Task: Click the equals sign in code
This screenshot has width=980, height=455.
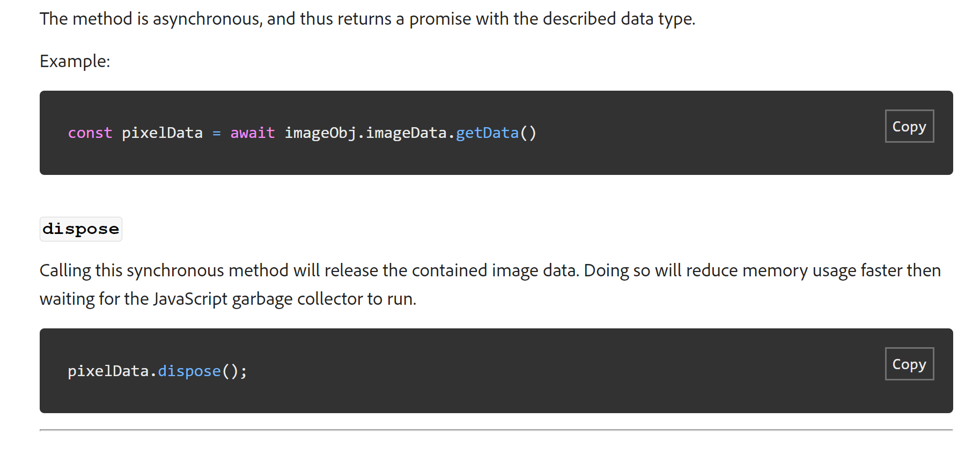Action: coord(217,133)
